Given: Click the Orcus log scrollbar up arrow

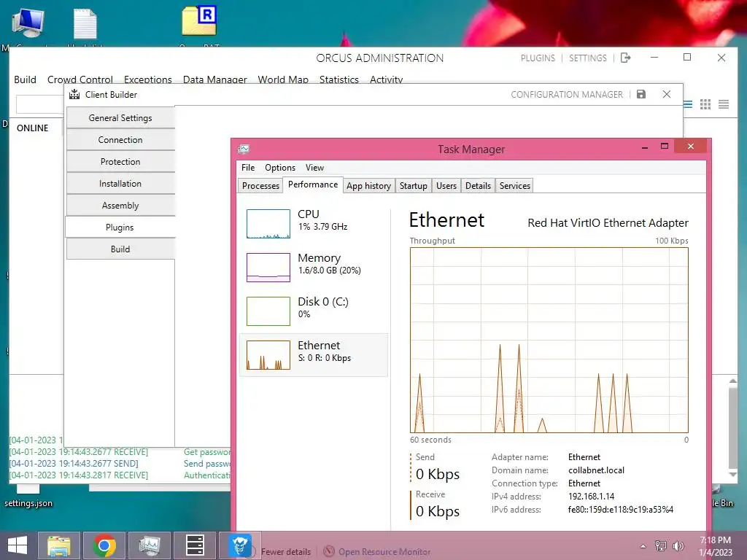Looking at the screenshot, I should 732,381.
